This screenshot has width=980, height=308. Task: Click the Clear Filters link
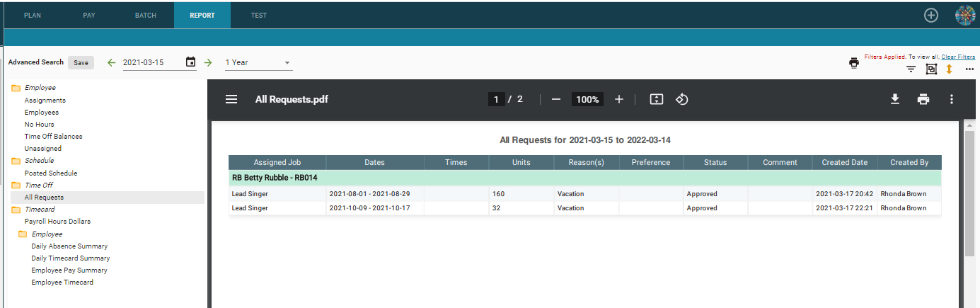pos(958,56)
